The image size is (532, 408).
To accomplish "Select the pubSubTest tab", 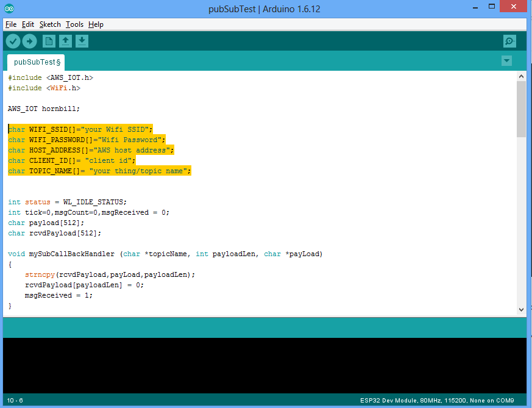I will pos(36,62).
